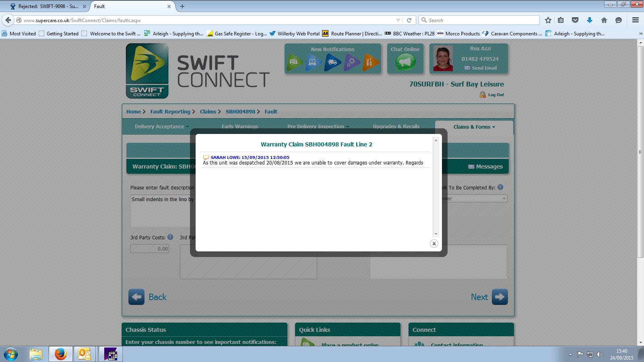Open the claim Messages button
This screenshot has width=644, height=362.
[485, 167]
